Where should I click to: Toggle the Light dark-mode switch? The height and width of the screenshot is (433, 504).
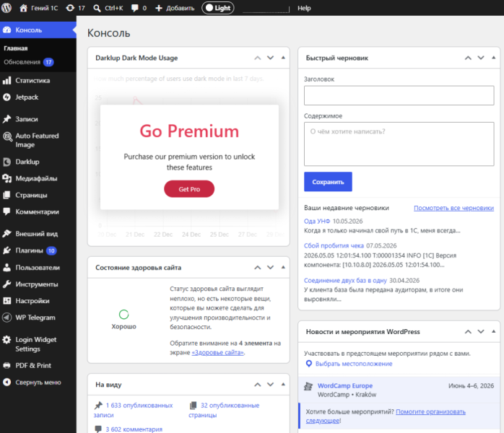coord(218,8)
